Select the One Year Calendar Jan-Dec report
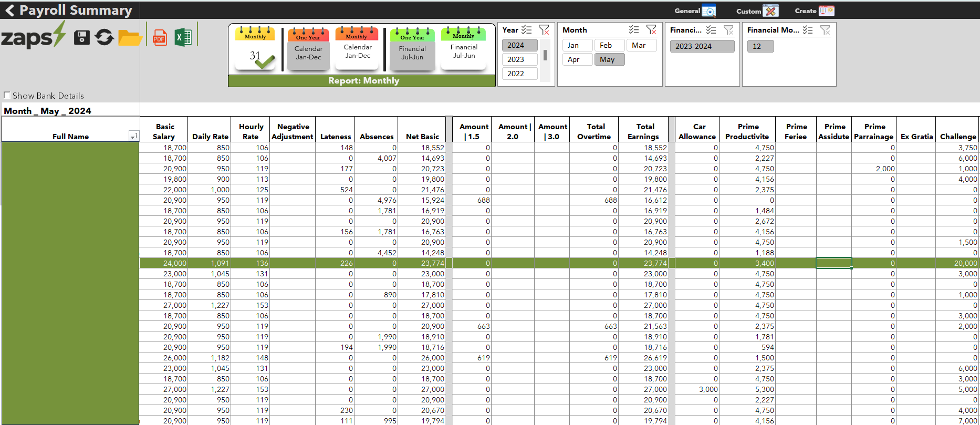Screen dimensions: 980x425 [308, 48]
